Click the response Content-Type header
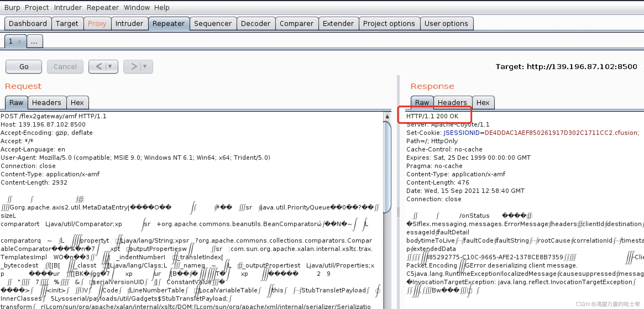Image resolution: width=644 pixels, height=309 pixels. coord(456,174)
